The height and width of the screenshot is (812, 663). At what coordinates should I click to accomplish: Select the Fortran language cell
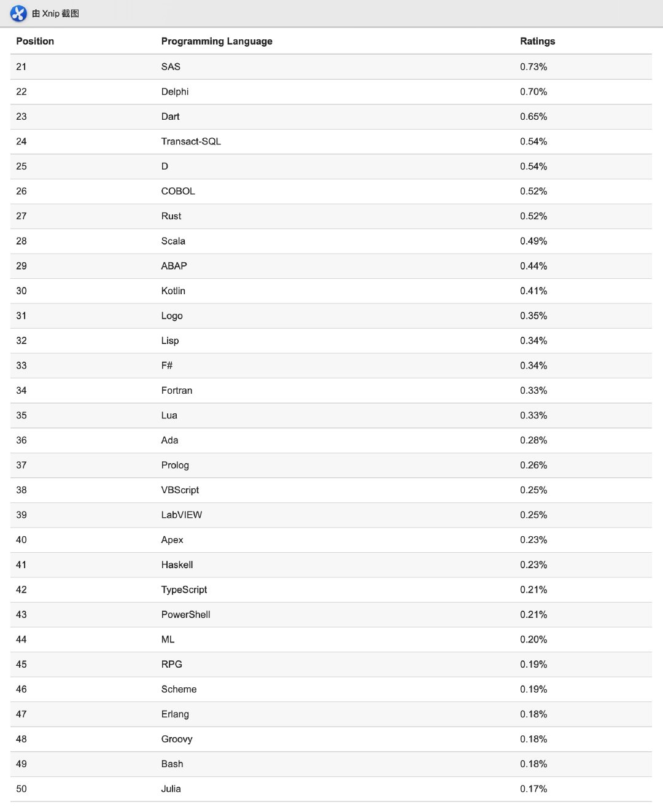177,391
